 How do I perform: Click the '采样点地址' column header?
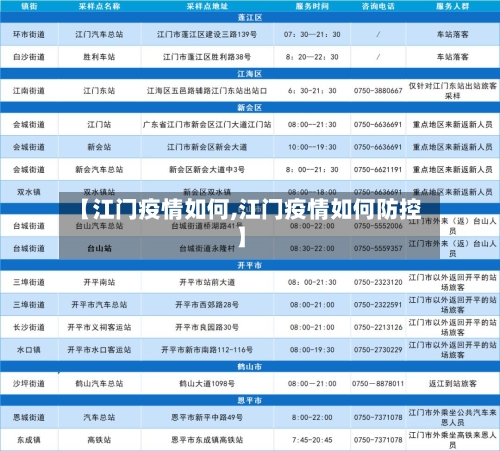(207, 6)
